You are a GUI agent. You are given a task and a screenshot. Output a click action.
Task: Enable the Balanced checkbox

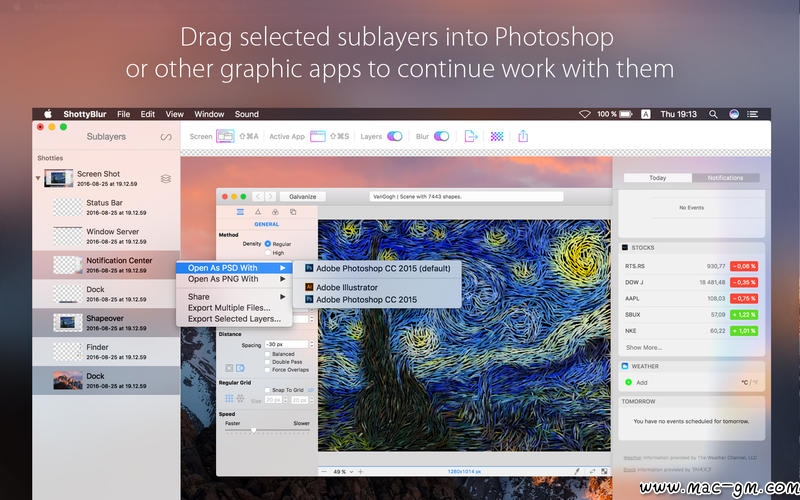[x=267, y=354]
